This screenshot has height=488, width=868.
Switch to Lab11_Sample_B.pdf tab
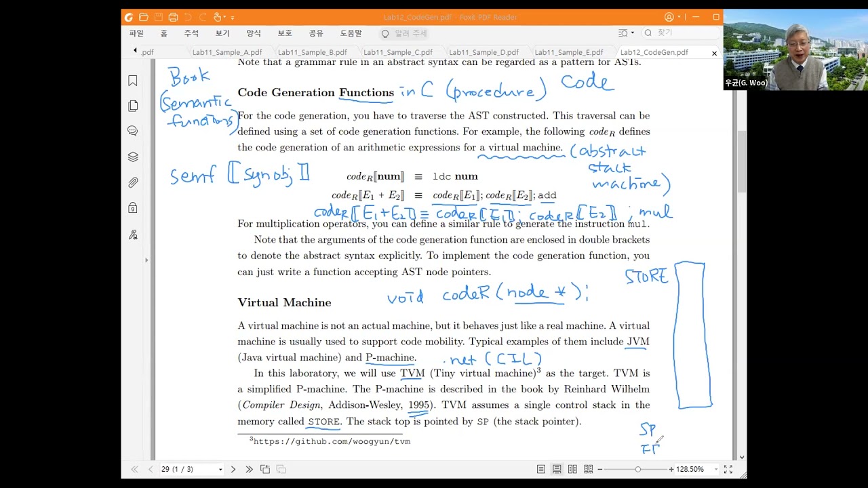312,52
